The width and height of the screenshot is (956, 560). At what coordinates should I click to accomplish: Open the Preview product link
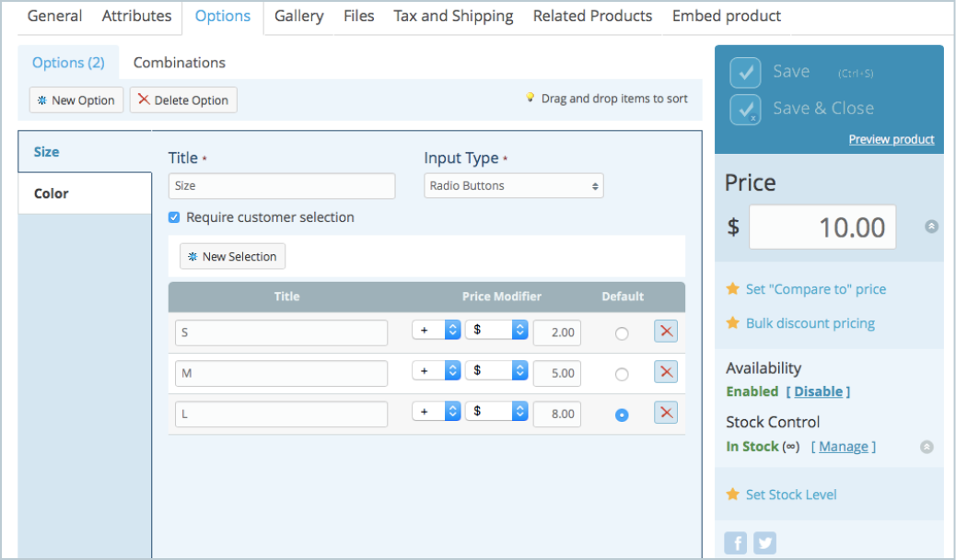coord(892,139)
